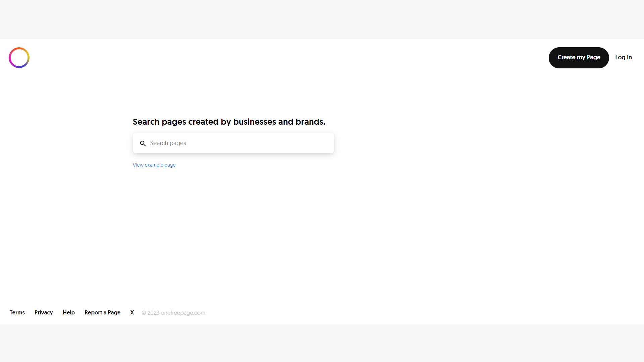Screen dimensions: 644x362
Task: Open the Log In link
Action: point(623,57)
